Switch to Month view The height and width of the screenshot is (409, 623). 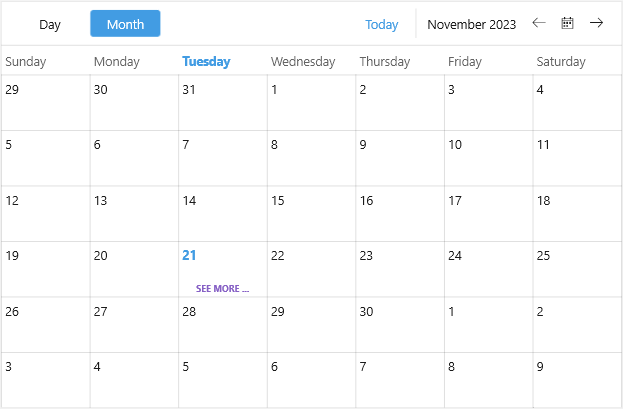tap(125, 24)
